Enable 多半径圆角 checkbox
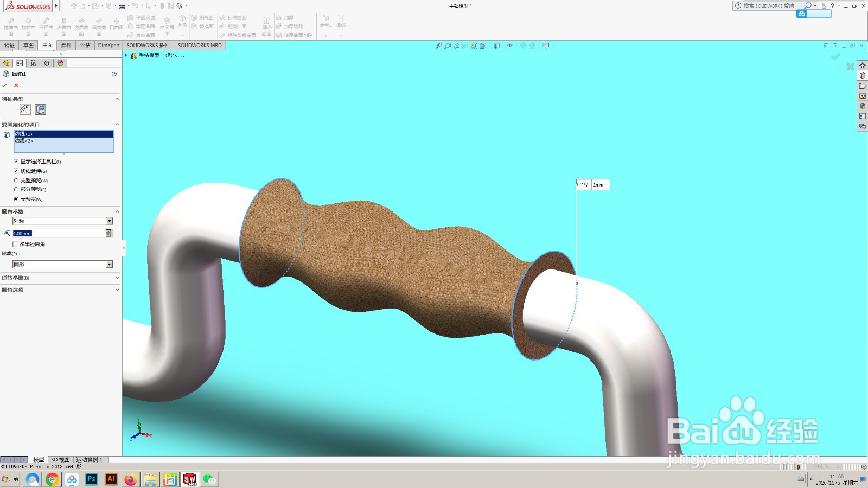This screenshot has width=868, height=488. 15,244
